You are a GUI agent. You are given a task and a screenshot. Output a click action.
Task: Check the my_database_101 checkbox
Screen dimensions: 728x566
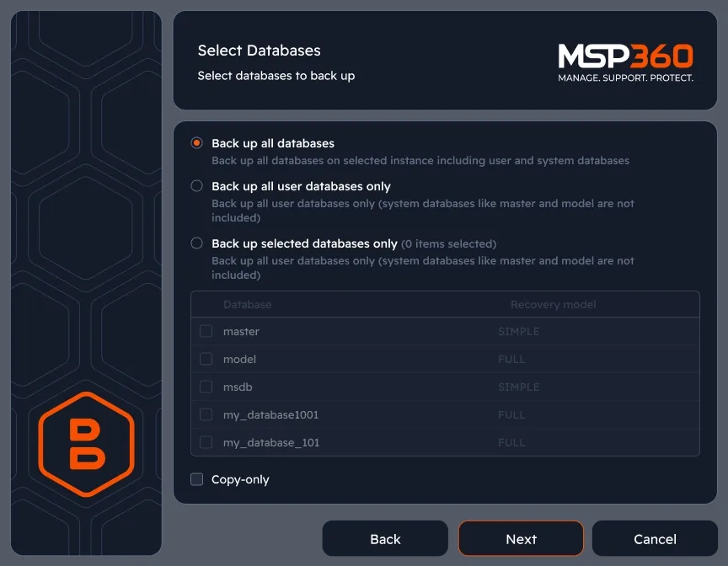(206, 442)
